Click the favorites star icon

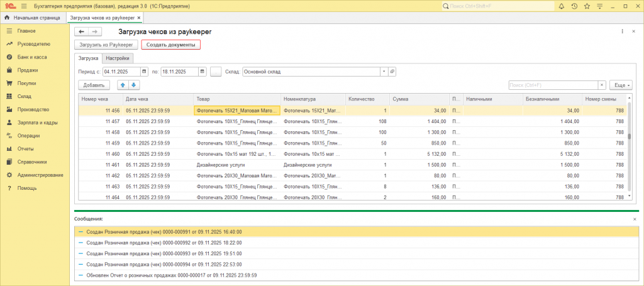587,6
